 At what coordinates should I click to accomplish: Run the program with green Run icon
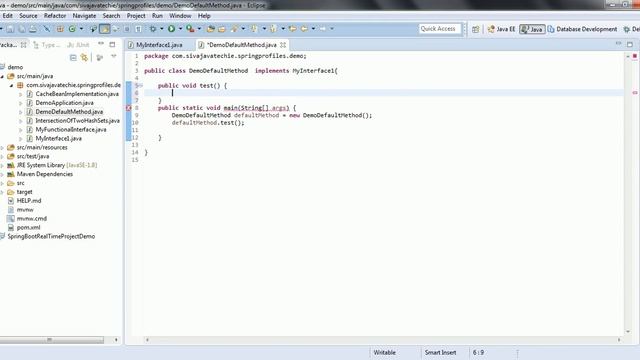click(171, 29)
